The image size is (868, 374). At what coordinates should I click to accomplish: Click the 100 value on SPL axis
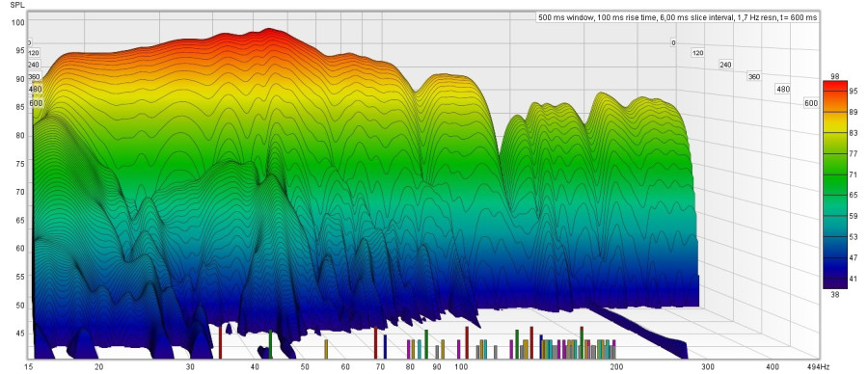point(18,23)
